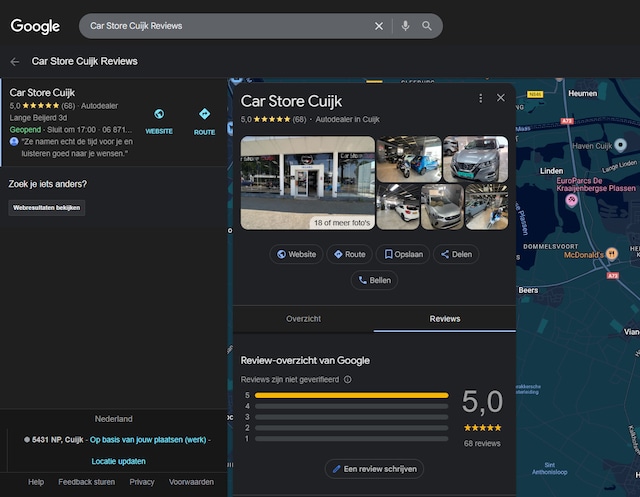Click the Google logo
The width and height of the screenshot is (640, 497).
click(x=35, y=26)
